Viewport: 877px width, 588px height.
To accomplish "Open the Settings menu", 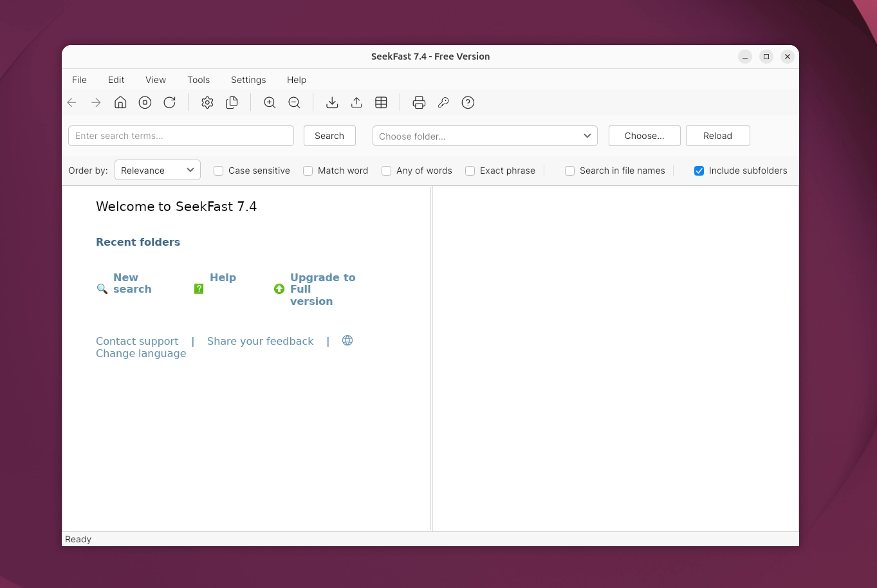I will point(248,80).
